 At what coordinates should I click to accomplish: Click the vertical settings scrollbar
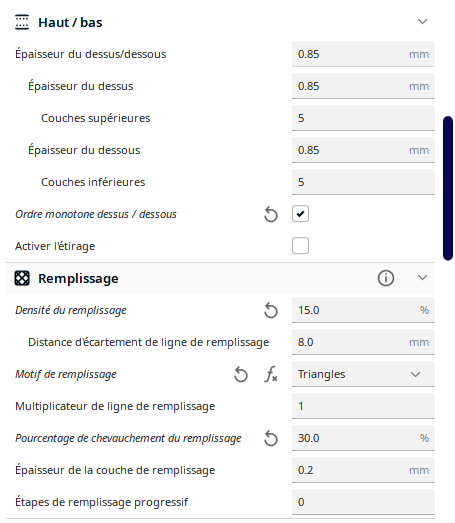[x=448, y=188]
